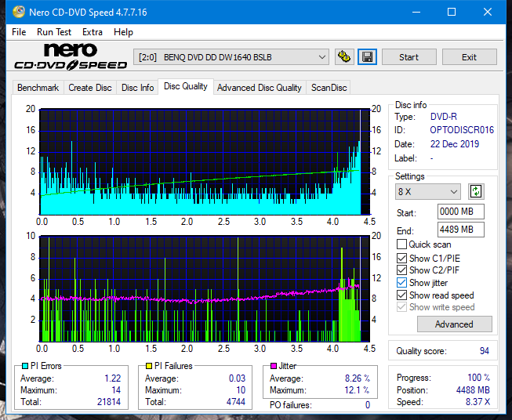This screenshot has width=512, height=420.
Task: Click the Exit button
Action: click(x=469, y=57)
